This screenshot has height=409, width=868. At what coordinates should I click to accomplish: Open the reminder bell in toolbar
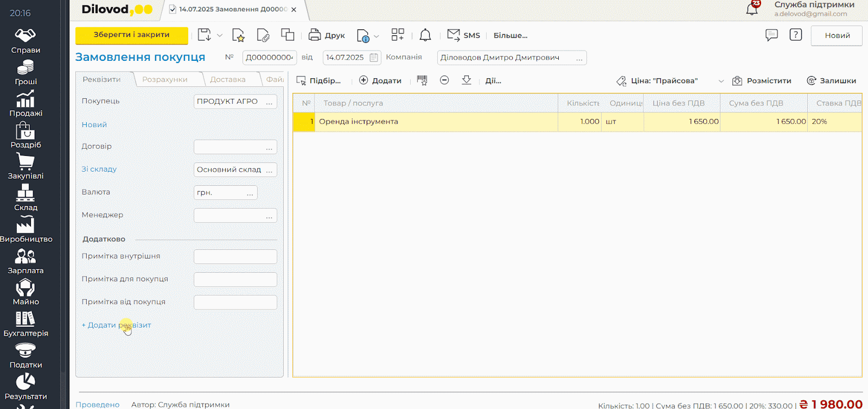[x=425, y=35]
